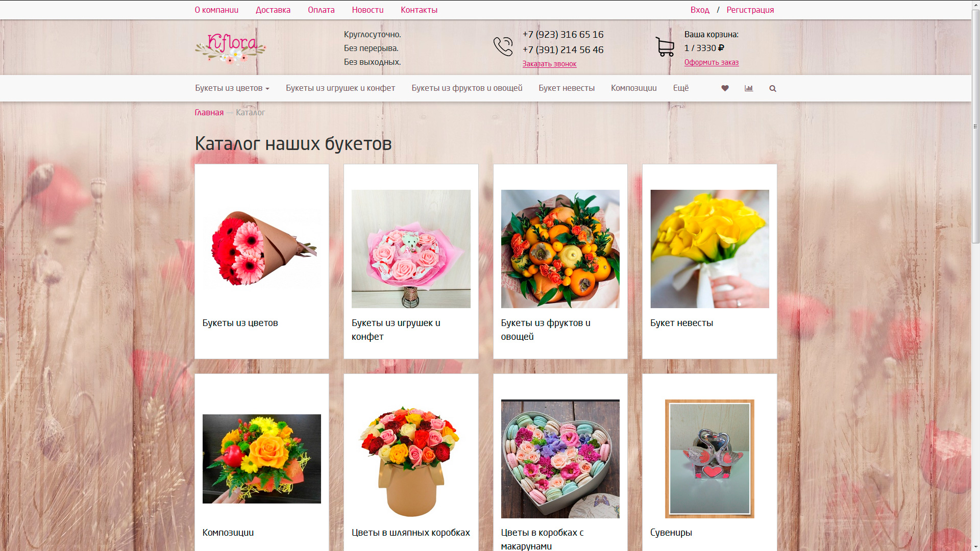Screen dimensions: 980x551
Task: Click the Ваша корзина: label
Action: coord(711,34)
